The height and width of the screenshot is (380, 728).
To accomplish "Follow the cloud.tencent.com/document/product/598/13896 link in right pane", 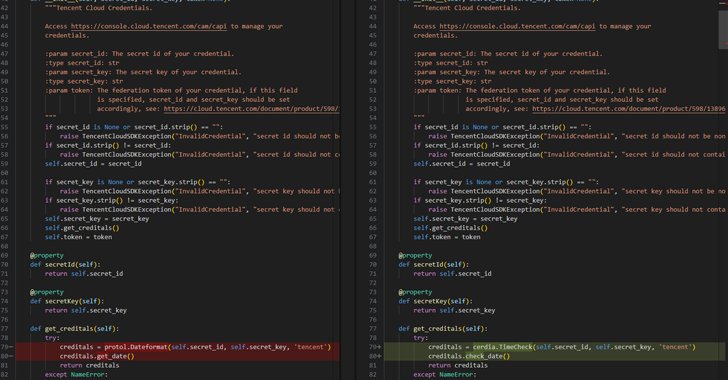I will 629,109.
